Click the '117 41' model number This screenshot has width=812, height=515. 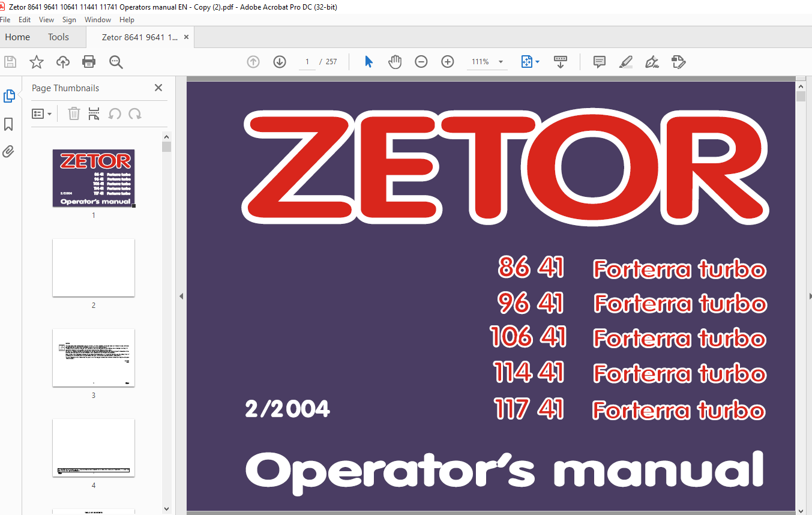click(x=529, y=409)
